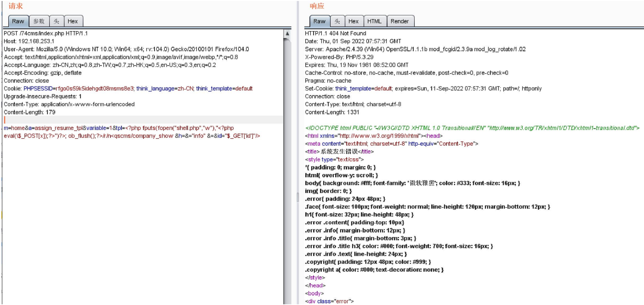Click the request Accept header line
Screen dimensions: 644x305
point(121,57)
